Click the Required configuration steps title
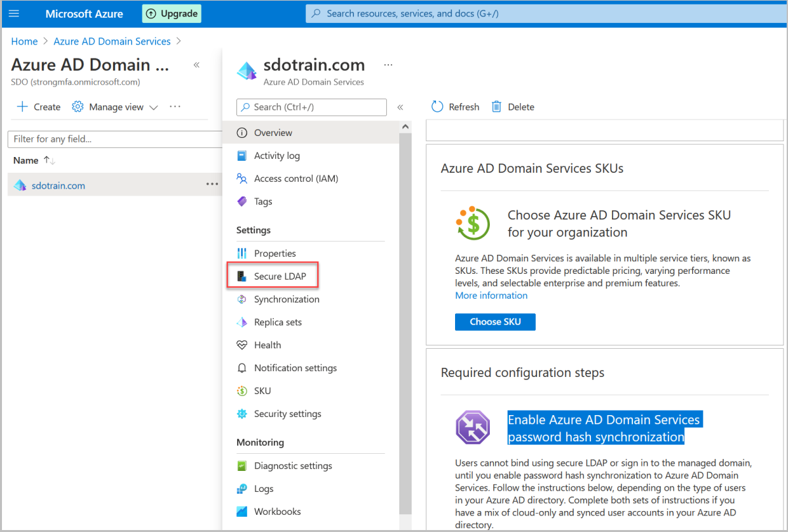Viewport: 788px width, 532px height. coord(523,372)
